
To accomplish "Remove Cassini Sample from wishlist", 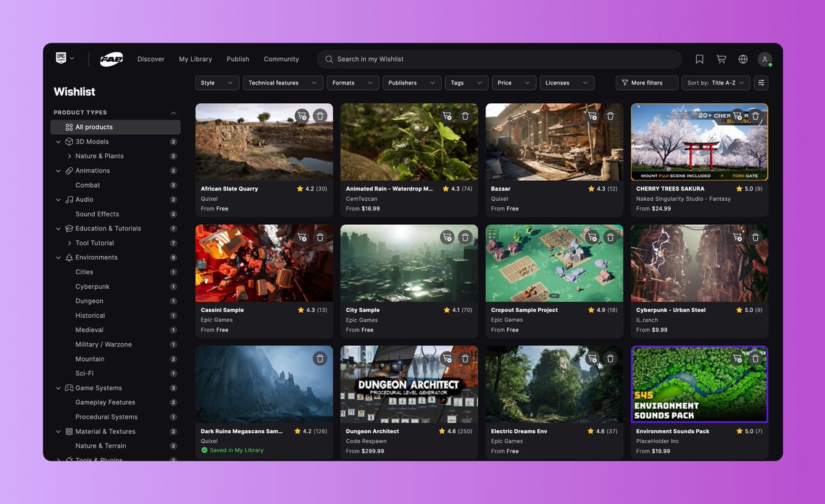I will 320,237.
